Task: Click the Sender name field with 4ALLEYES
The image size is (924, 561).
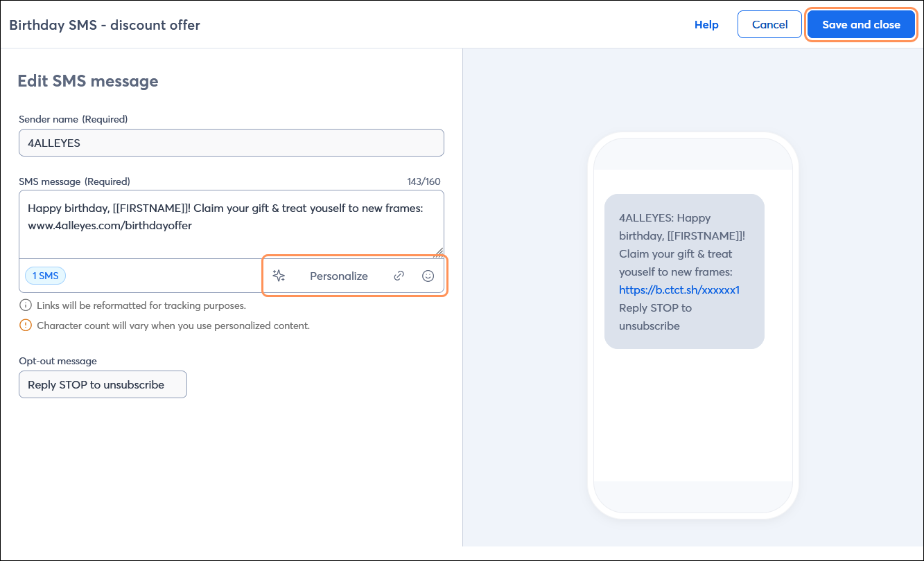Action: [232, 143]
